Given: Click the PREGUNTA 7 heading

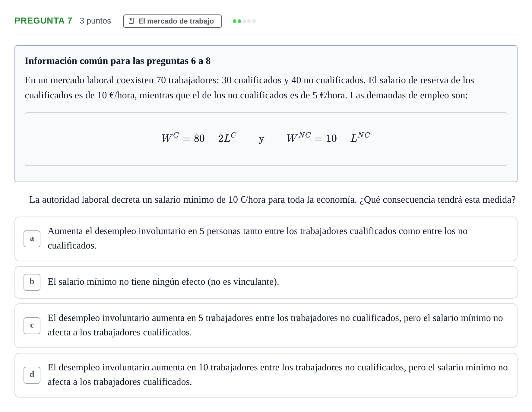Looking at the screenshot, I should pos(43,21).
